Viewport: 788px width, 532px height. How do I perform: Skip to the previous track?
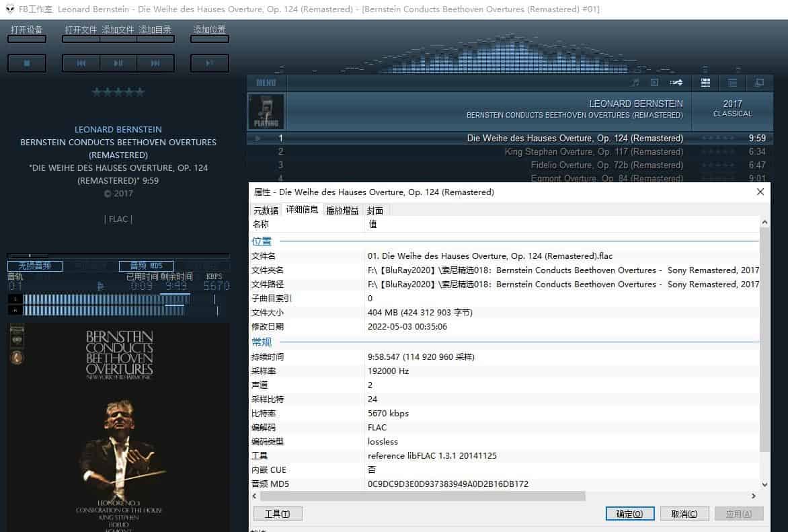tap(81, 63)
